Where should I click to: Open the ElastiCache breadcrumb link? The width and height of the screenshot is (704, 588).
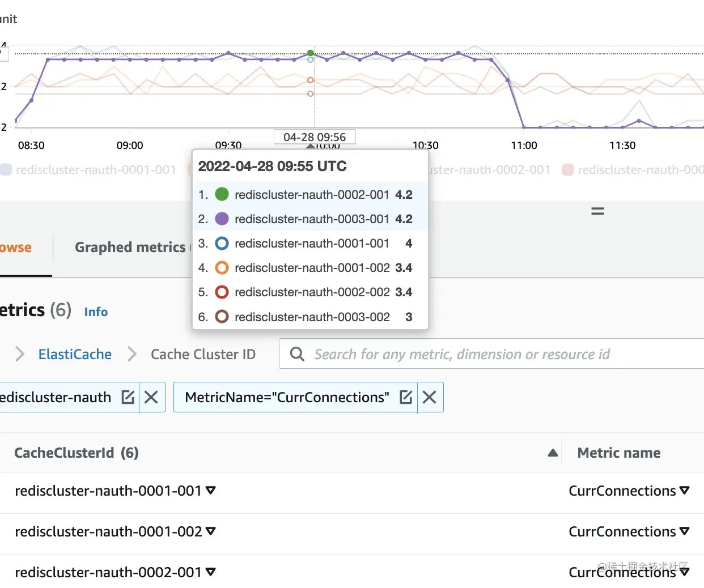pos(75,354)
